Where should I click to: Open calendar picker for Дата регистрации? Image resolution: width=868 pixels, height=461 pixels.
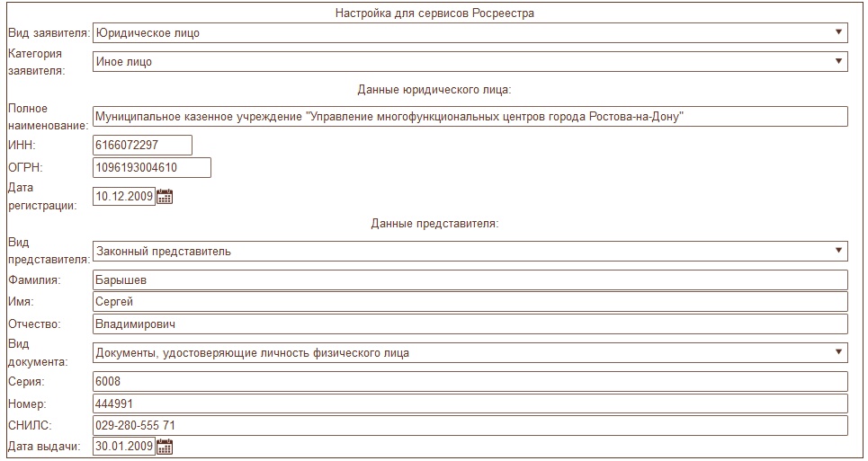[165, 197]
